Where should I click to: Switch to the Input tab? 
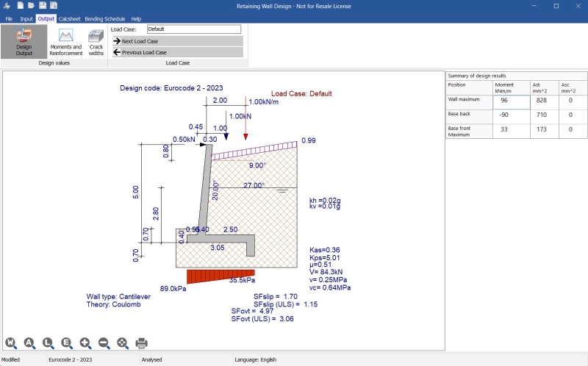26,18
